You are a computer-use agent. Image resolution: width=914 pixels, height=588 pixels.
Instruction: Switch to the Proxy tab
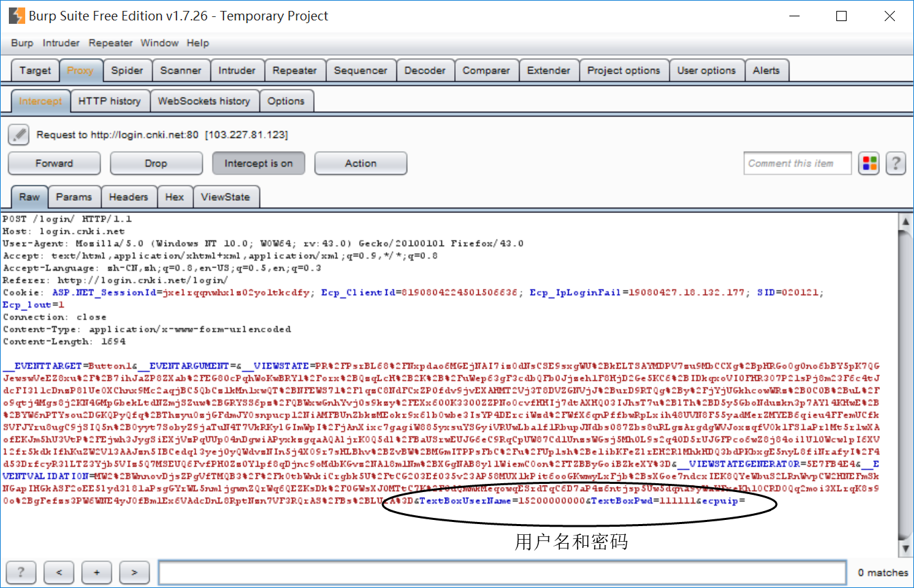80,70
